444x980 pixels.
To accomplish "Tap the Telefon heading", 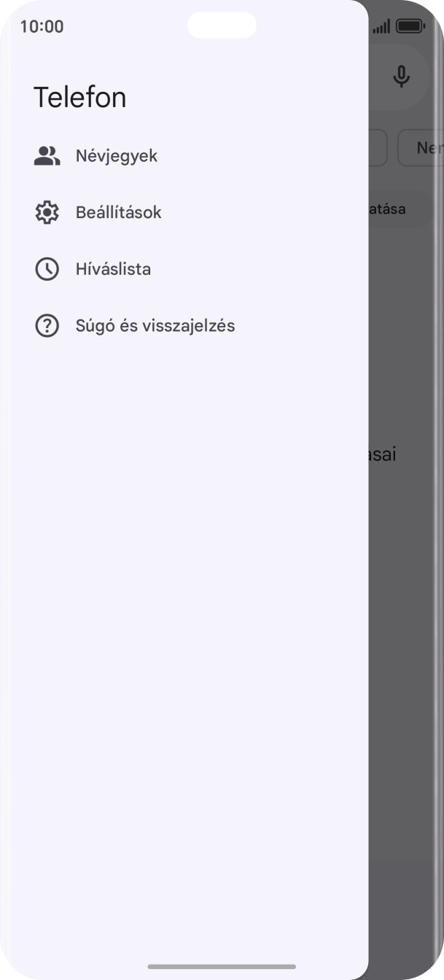I will pos(80,96).
